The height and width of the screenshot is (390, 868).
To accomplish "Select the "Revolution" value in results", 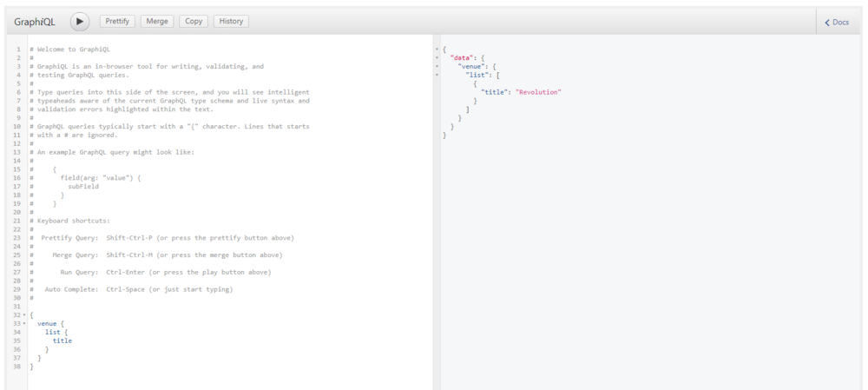I will click(539, 92).
